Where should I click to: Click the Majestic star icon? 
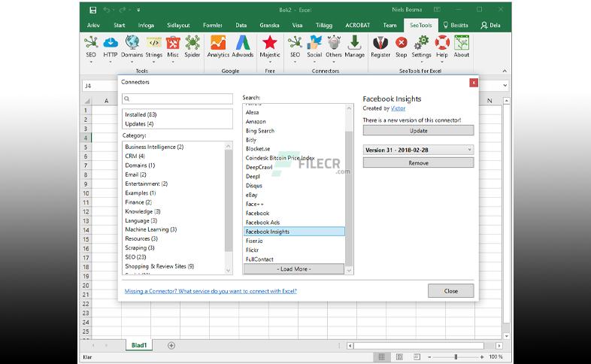point(270,43)
